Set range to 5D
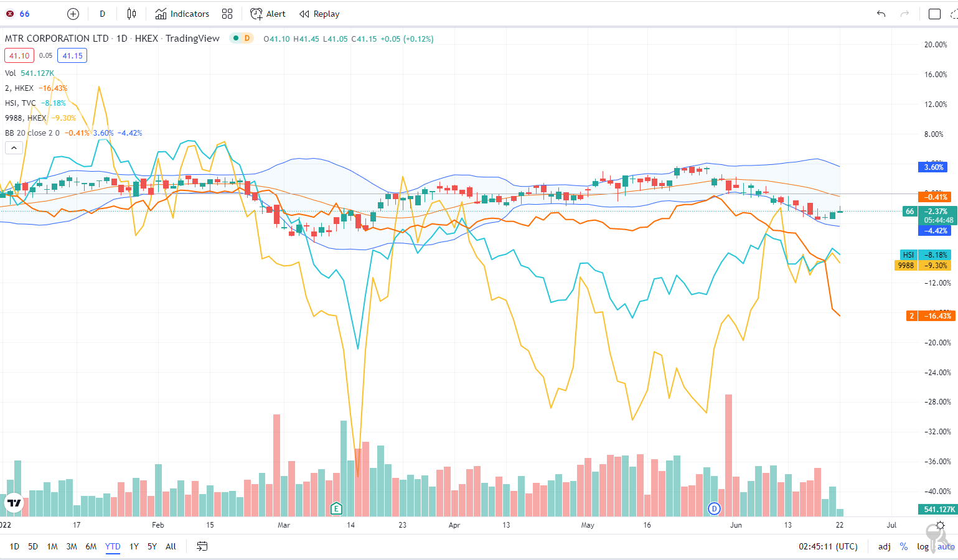The image size is (958, 560). pyautogui.click(x=33, y=546)
